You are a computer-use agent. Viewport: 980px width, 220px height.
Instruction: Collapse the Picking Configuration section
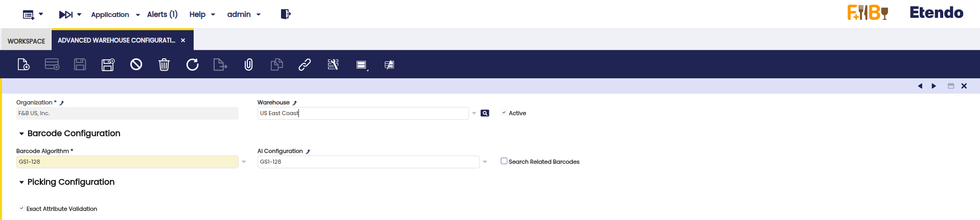[21, 182]
